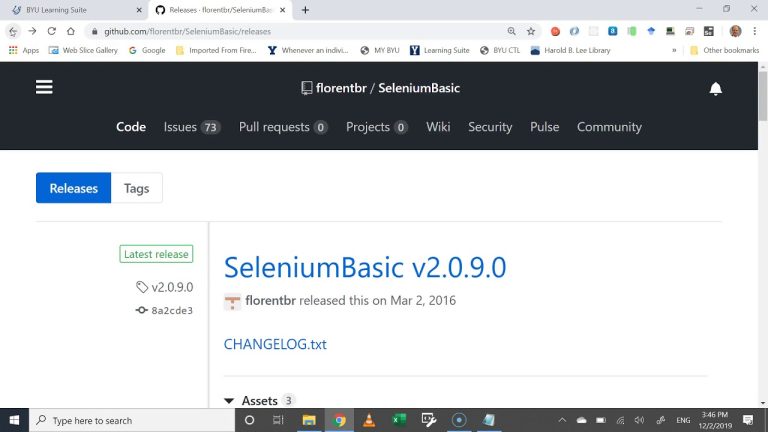Open Excel from the taskbar
Image resolution: width=768 pixels, height=432 pixels.
(398, 420)
